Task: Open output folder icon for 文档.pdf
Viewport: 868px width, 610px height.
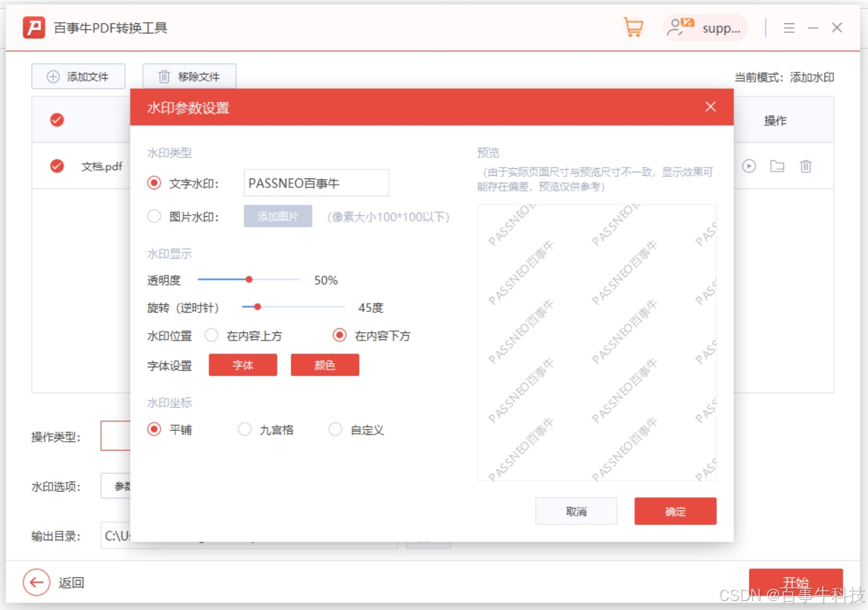Action: pyautogui.click(x=777, y=166)
